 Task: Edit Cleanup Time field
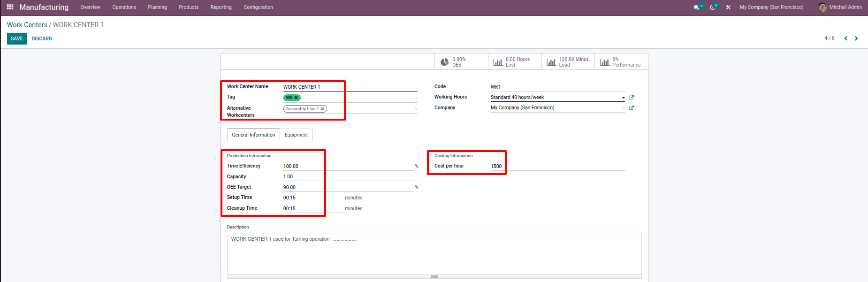click(x=313, y=208)
